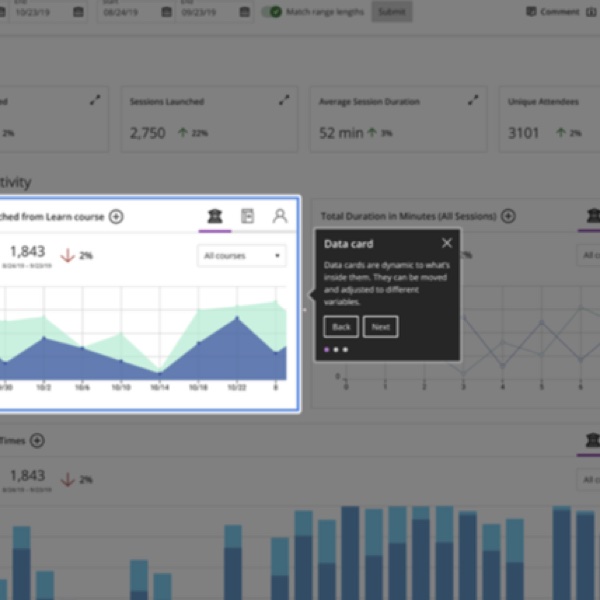The height and width of the screenshot is (600, 600).
Task: Select the 52 min average duration value
Action: click(x=341, y=133)
